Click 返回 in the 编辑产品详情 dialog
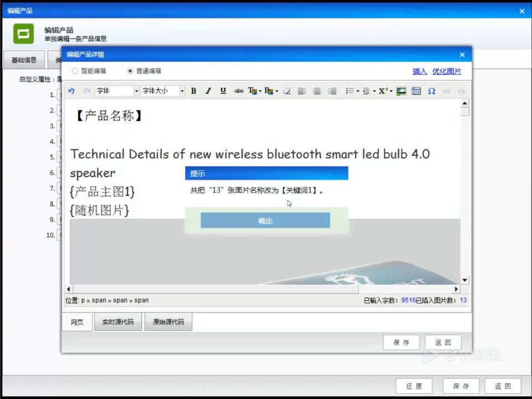The image size is (532, 399). 443,342
